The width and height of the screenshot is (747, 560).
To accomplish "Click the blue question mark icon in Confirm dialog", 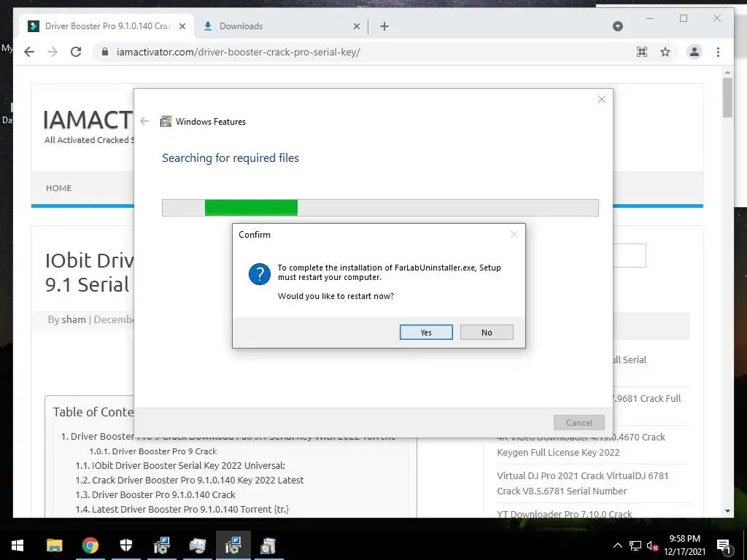I will pos(260,274).
